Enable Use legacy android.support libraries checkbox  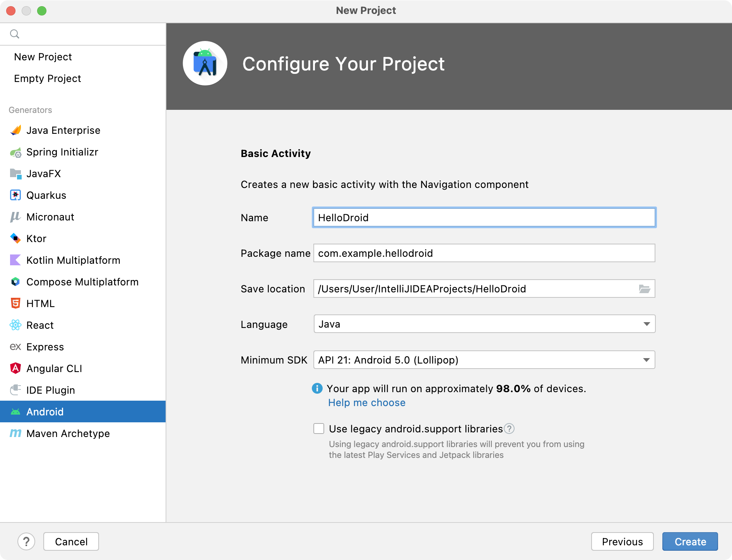pyautogui.click(x=319, y=429)
